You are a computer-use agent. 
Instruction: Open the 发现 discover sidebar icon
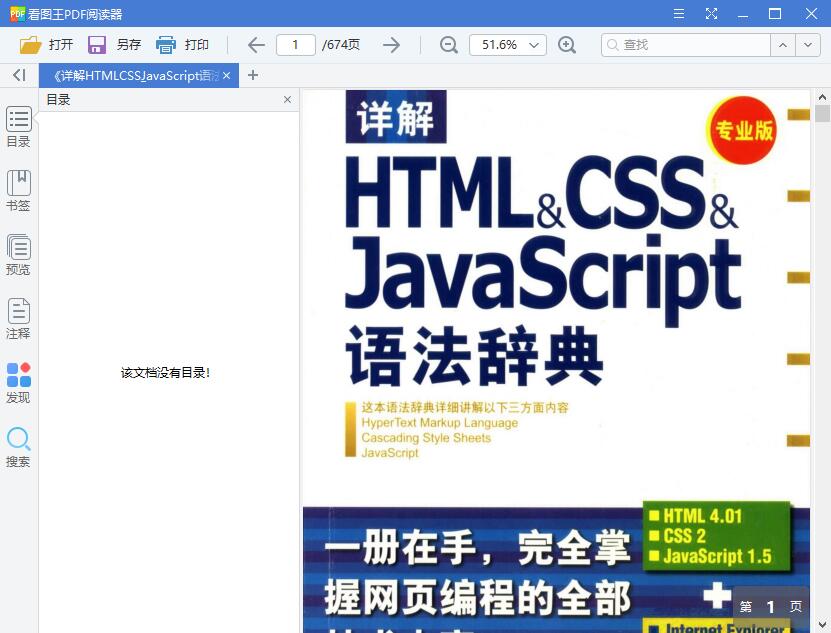[x=19, y=383]
